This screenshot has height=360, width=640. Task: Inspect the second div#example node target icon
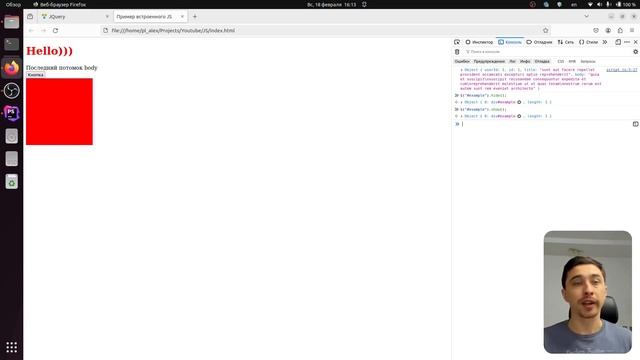tap(519, 116)
